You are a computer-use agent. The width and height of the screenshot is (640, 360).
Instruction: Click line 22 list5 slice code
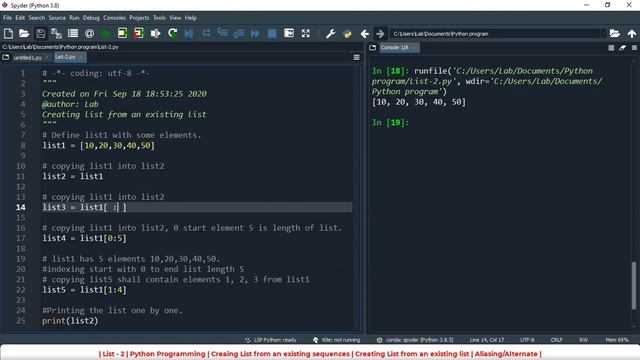tap(84, 290)
